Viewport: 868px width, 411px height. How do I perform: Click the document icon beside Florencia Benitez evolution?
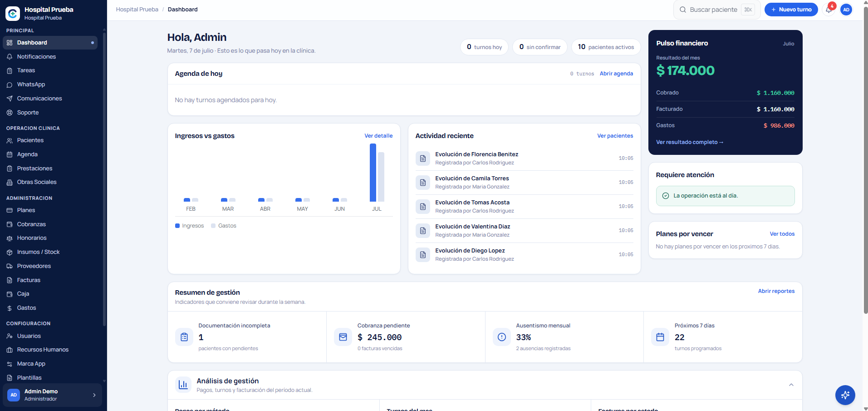click(423, 158)
